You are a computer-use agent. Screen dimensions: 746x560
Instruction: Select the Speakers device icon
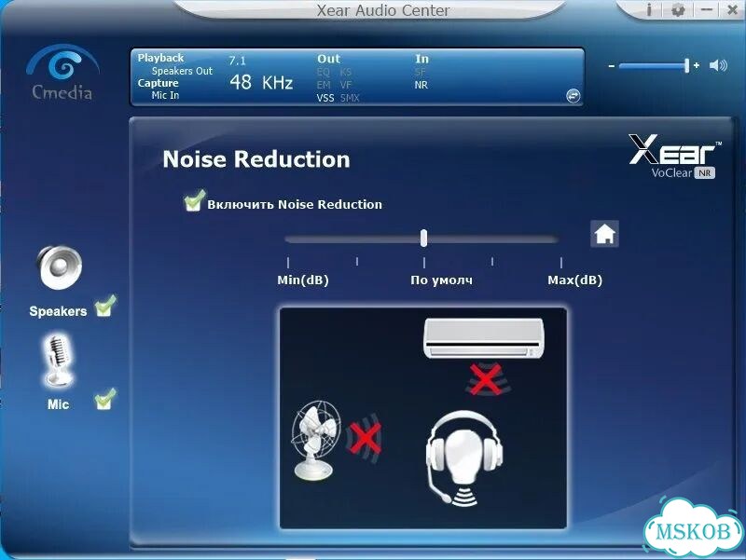coord(60,267)
